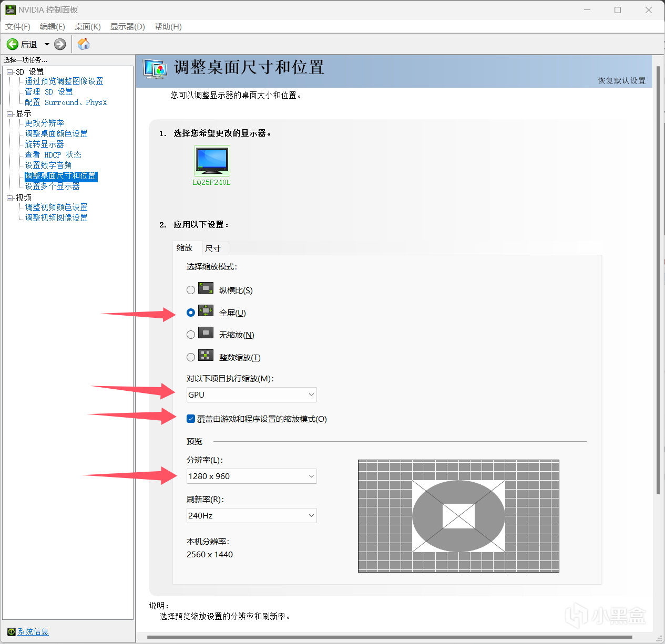
Task: Open 调整桌面颜色设置
Action: (x=56, y=133)
